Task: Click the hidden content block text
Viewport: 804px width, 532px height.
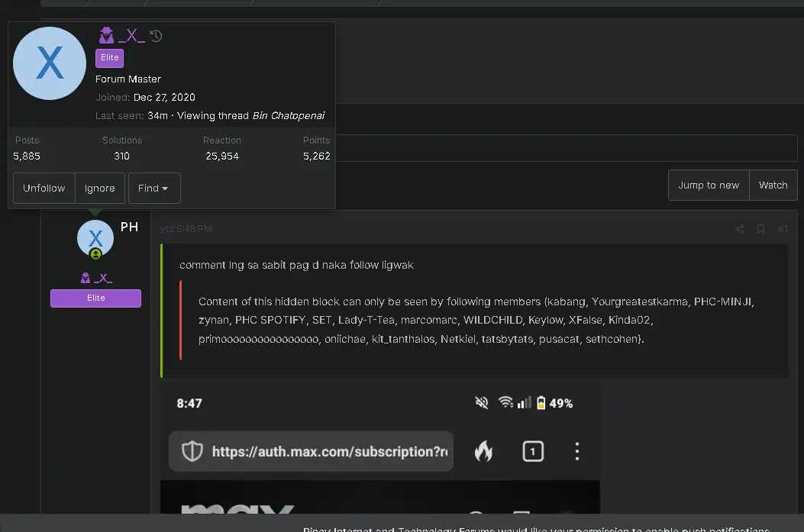Action: tap(476, 320)
